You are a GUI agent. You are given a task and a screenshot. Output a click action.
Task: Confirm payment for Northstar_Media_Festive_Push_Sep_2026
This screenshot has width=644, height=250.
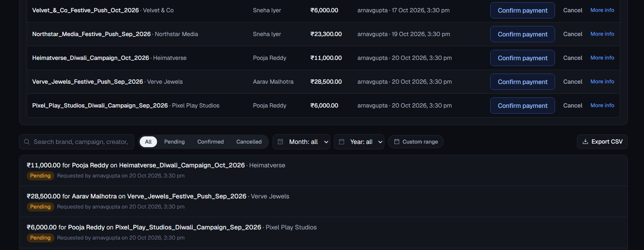pyautogui.click(x=522, y=34)
